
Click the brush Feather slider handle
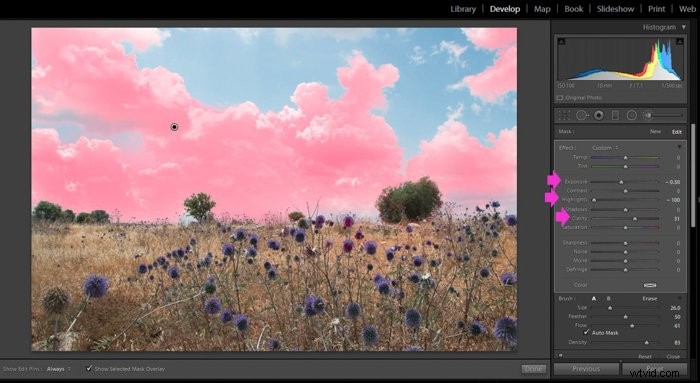point(625,317)
